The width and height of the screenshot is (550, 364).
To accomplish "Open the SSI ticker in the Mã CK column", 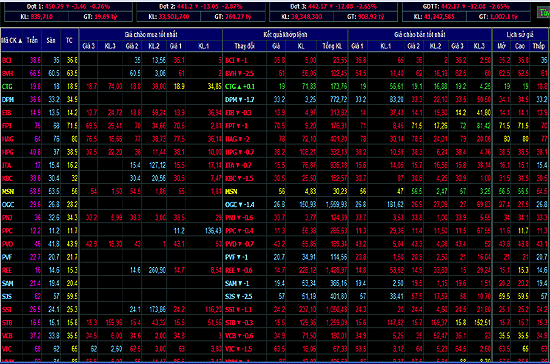I will click(x=6, y=310).
